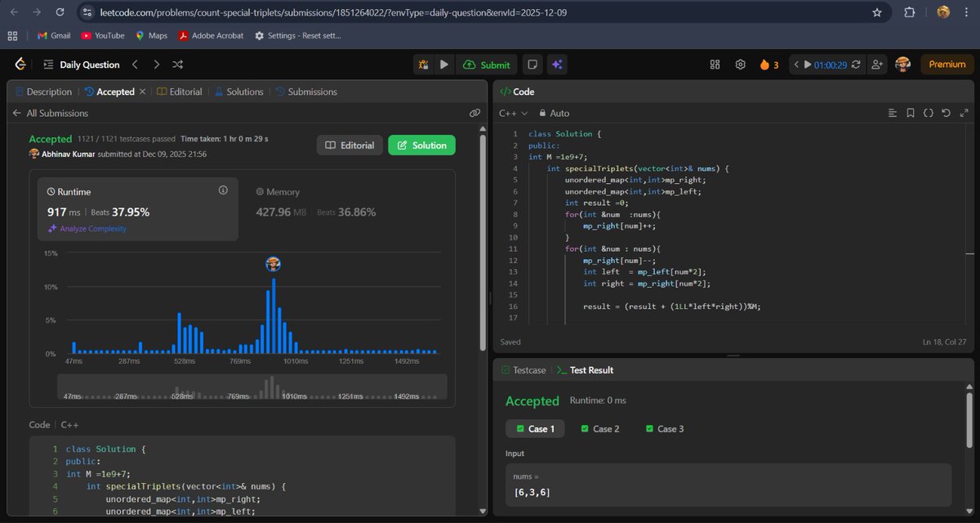Format code with the alignment icon

coord(893,113)
